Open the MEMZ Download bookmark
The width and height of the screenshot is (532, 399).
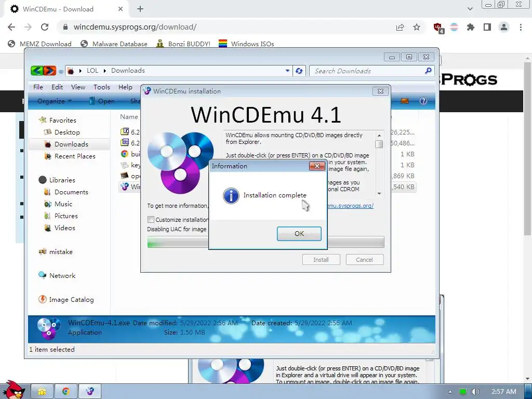tap(39, 44)
